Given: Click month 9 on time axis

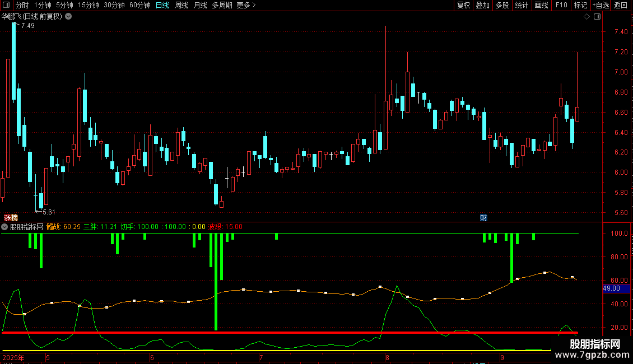Looking at the screenshot, I should (502, 357).
